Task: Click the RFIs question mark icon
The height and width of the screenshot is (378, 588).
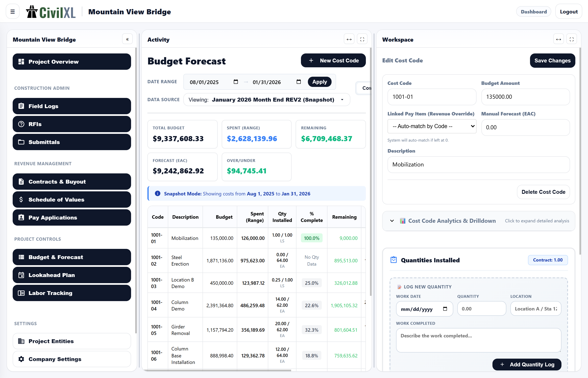Action: [21, 124]
